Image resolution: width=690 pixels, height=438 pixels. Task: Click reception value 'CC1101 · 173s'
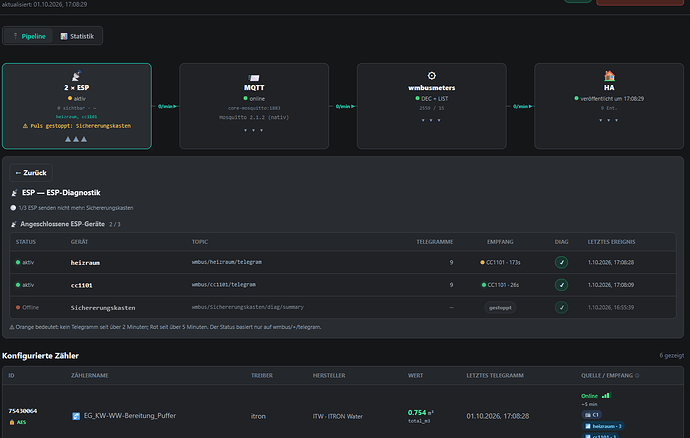(500, 262)
